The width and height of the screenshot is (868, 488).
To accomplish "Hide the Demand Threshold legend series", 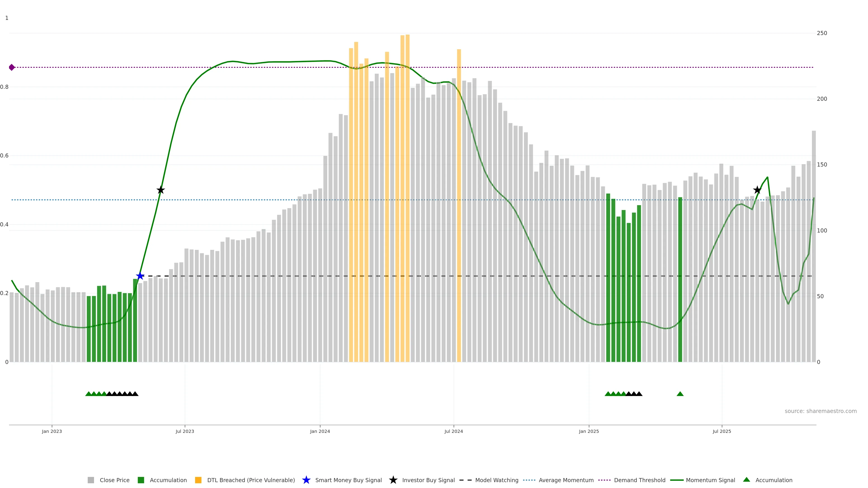I will (639, 480).
